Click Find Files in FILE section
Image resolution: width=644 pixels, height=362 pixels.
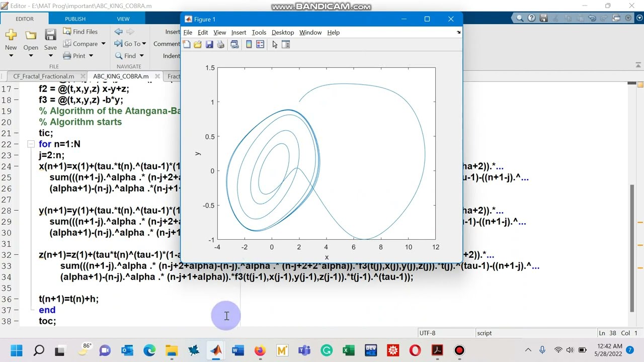pos(80,31)
